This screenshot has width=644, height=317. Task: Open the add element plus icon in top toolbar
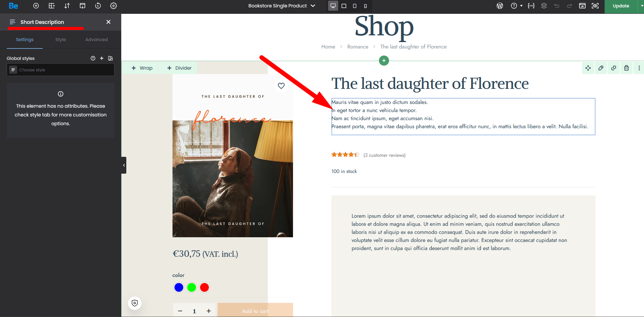(x=36, y=6)
